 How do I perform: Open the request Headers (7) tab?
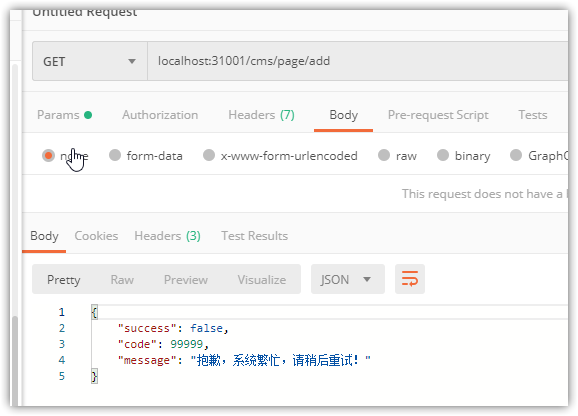pyautogui.click(x=261, y=115)
